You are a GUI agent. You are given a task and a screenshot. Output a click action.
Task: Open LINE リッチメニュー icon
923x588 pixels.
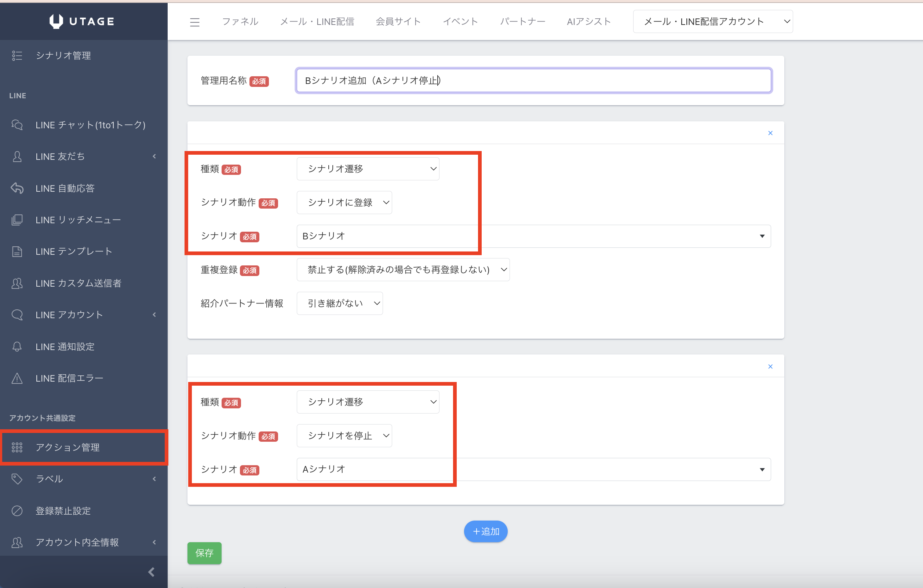tap(17, 220)
